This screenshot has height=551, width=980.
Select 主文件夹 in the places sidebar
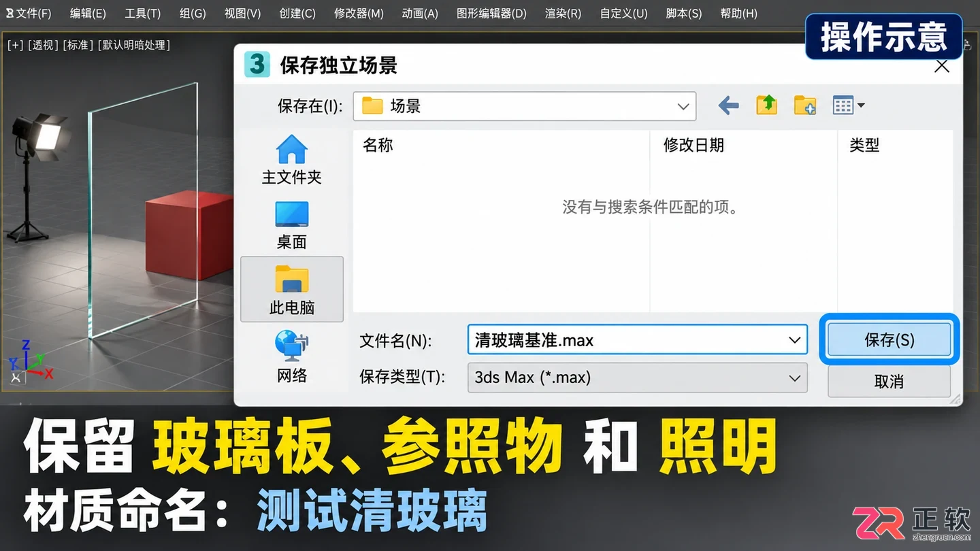coord(292,160)
